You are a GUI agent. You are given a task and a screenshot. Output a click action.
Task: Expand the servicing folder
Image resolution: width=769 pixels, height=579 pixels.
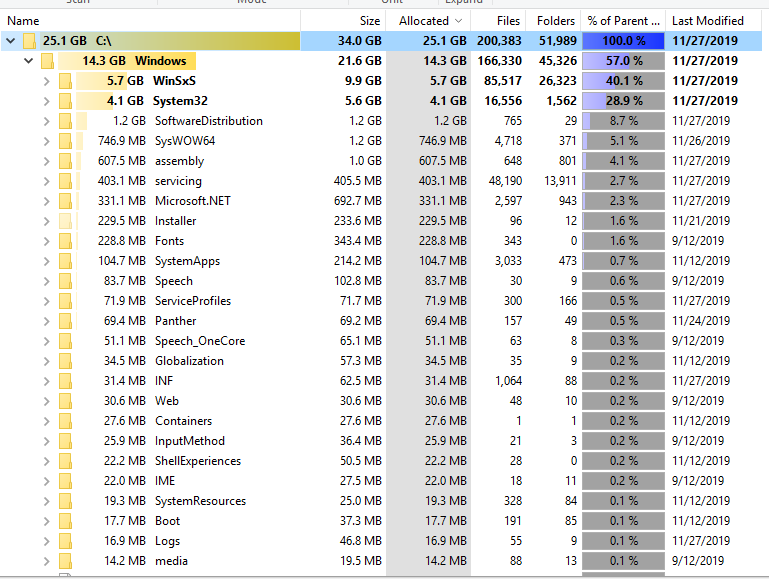[46, 181]
